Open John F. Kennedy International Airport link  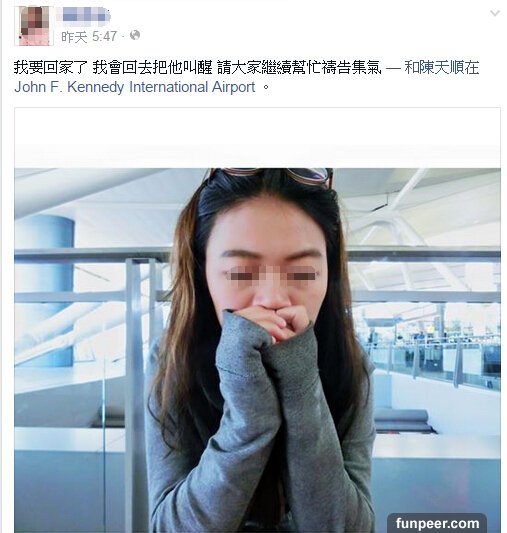coord(135,87)
